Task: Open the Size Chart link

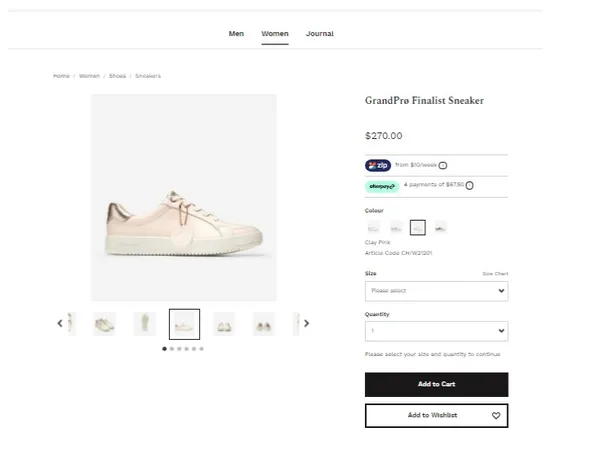Action: click(x=495, y=273)
